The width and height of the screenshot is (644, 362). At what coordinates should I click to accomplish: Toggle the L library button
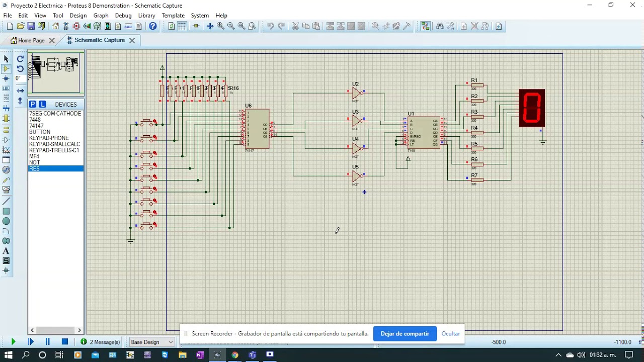coord(42,104)
